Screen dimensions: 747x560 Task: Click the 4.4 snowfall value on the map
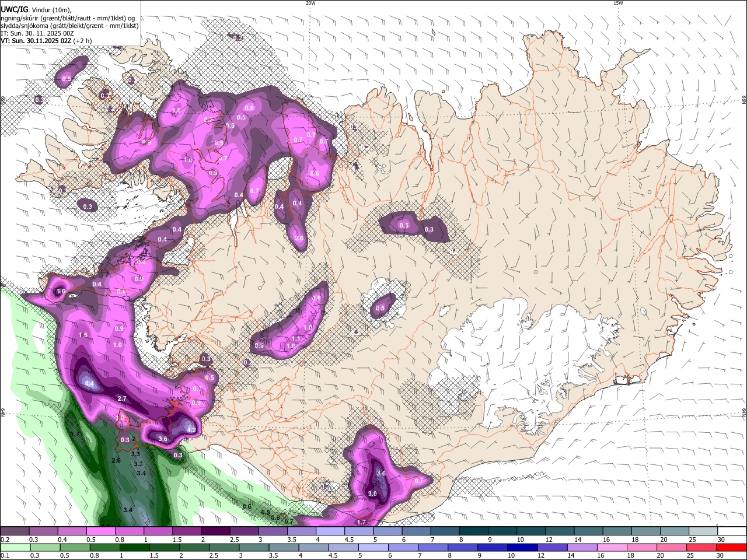click(89, 383)
